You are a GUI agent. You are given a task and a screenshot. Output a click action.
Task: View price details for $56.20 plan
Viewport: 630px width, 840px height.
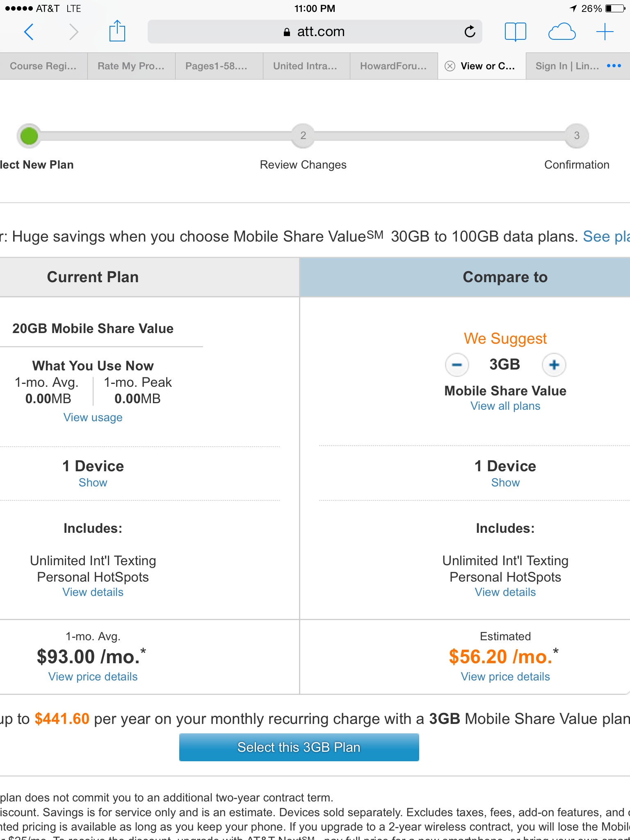[x=505, y=677]
